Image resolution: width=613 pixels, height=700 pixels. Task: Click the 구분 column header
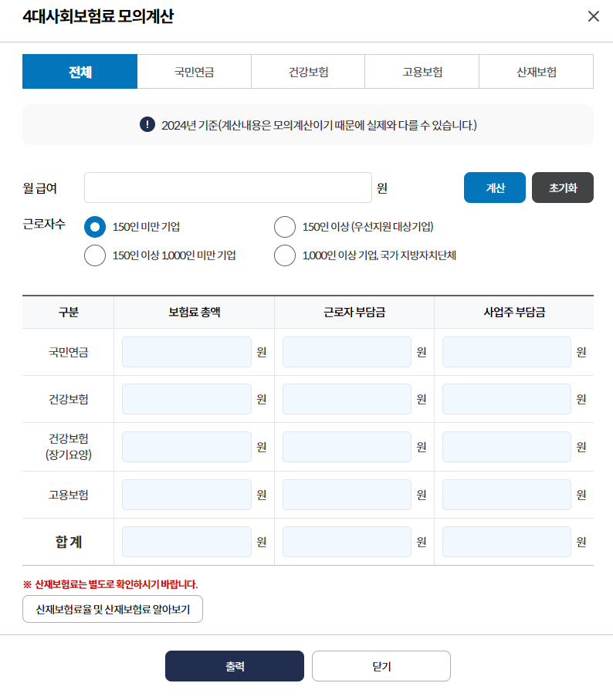click(68, 312)
